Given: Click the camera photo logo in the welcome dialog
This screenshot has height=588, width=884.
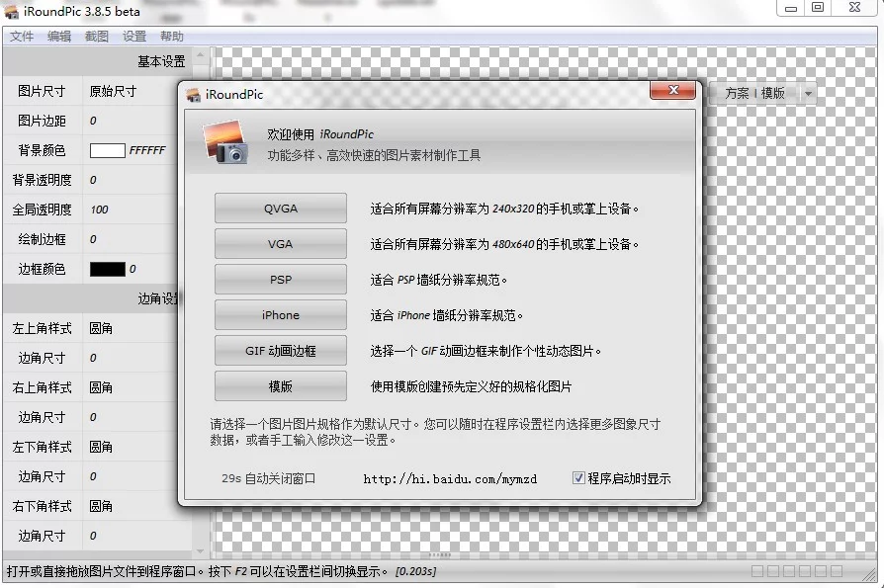Looking at the screenshot, I should tap(225, 142).
